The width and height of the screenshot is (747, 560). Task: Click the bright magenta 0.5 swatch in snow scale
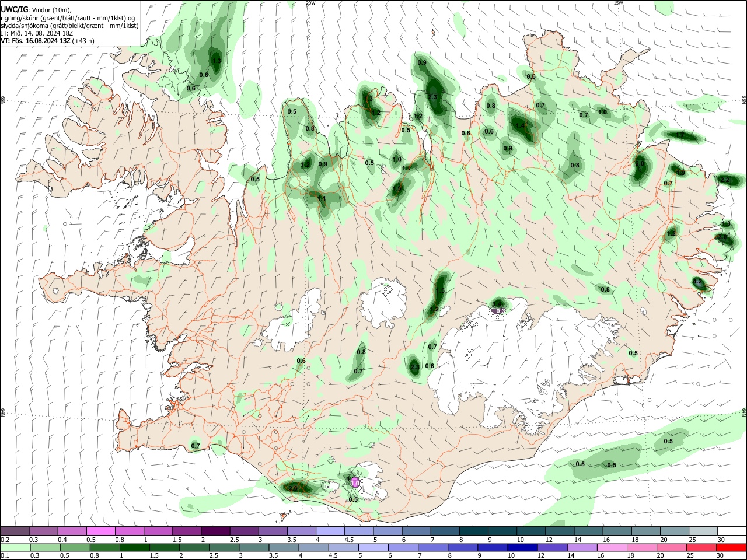(x=100, y=531)
